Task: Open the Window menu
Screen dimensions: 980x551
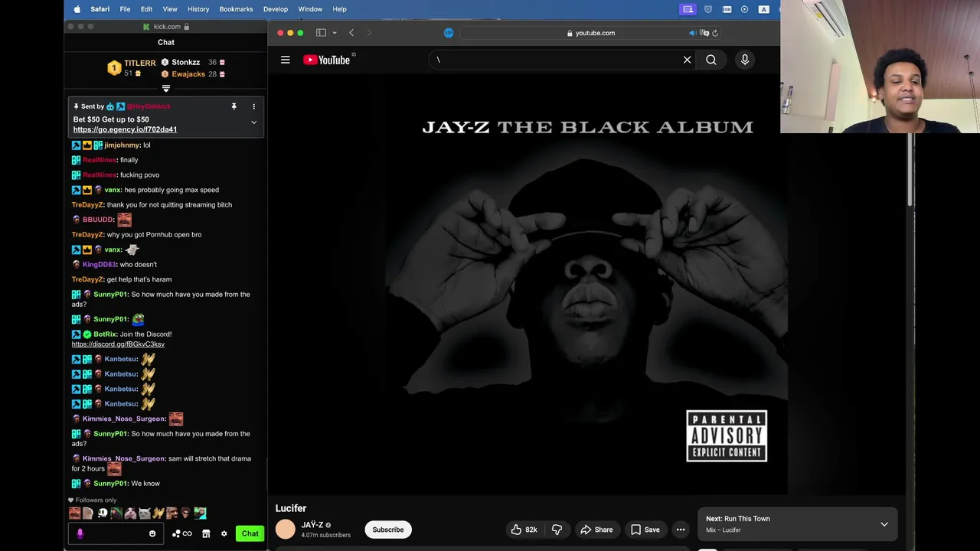Action: (x=310, y=9)
